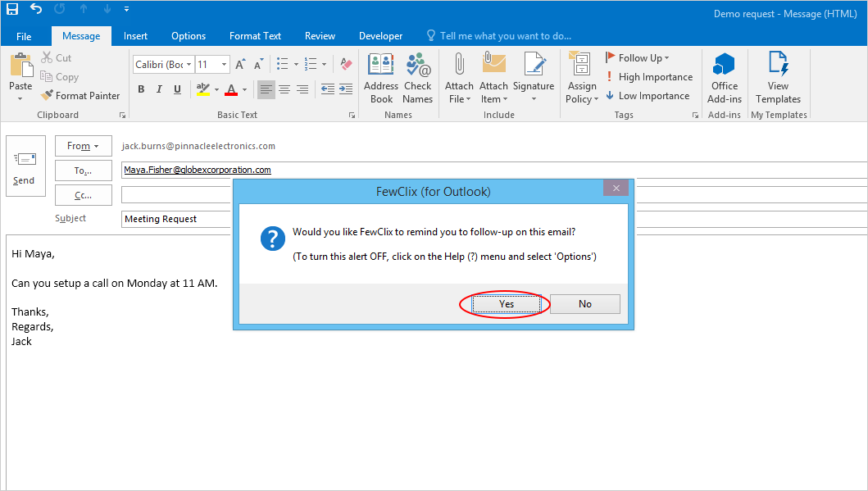The image size is (868, 491).
Task: Center align the text
Action: 284,89
